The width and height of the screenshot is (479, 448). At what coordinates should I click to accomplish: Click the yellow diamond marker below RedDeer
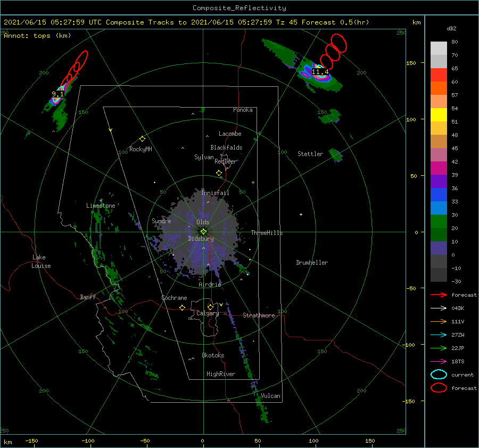219,173
